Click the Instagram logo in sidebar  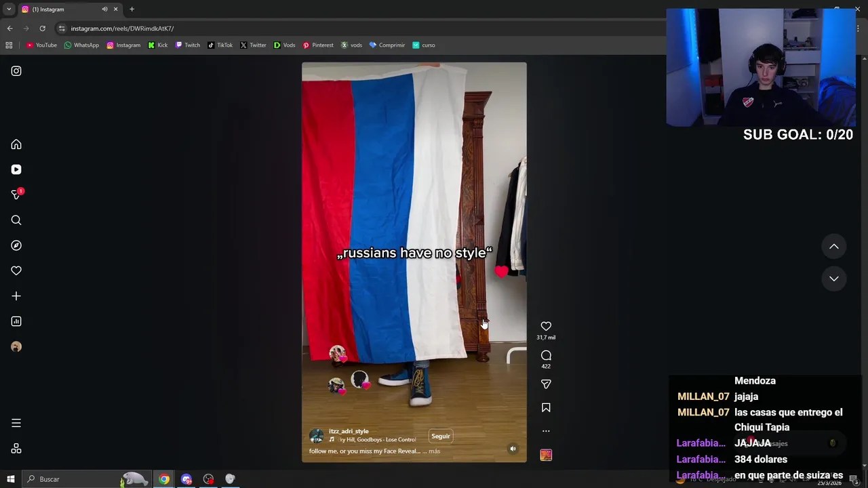(x=16, y=71)
